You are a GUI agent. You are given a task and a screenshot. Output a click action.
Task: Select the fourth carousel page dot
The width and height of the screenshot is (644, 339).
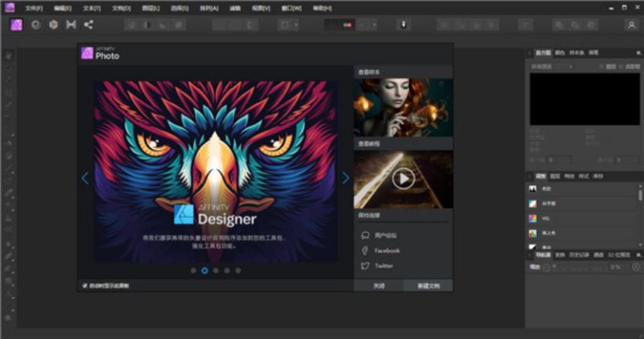tap(227, 271)
